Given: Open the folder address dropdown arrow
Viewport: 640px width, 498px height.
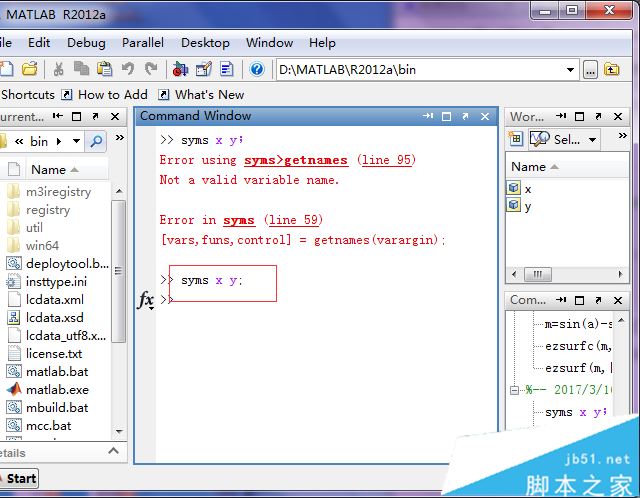Looking at the screenshot, I should click(x=76, y=142).
